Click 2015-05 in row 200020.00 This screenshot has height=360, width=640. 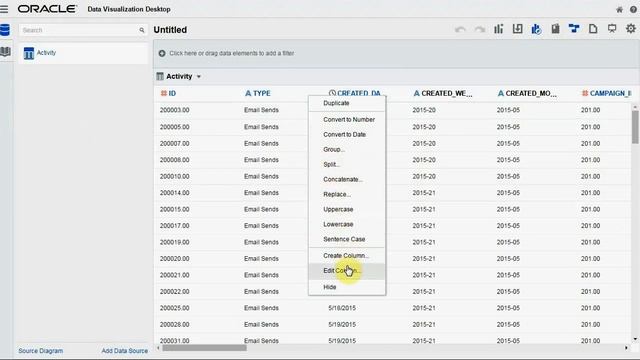point(508,259)
